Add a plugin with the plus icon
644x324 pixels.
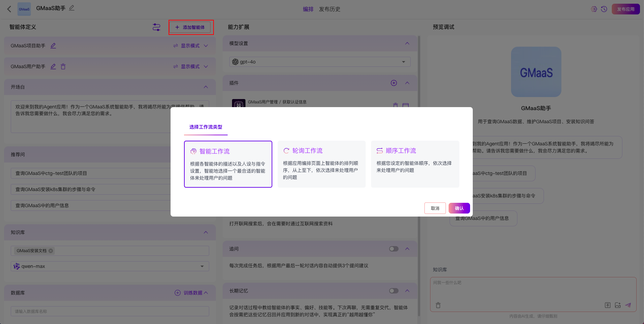click(x=394, y=83)
